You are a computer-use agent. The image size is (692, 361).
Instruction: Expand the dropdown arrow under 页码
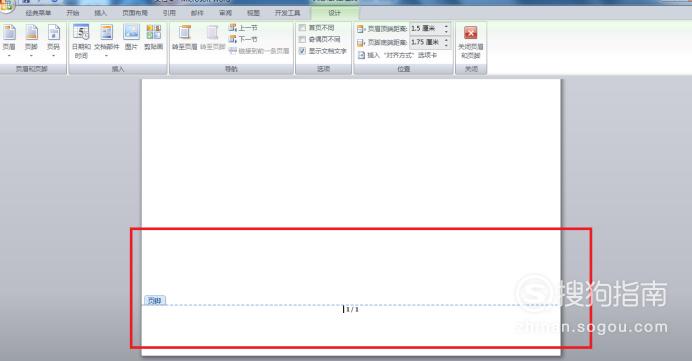53,56
